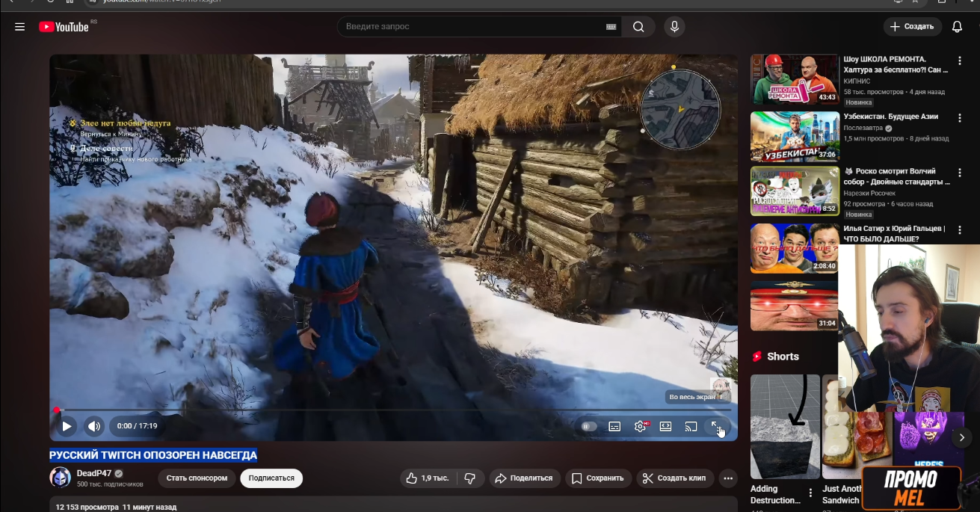980x512 pixels.
Task: Open 'Роско смотрит Волчий собор' video title
Action: coord(897,176)
